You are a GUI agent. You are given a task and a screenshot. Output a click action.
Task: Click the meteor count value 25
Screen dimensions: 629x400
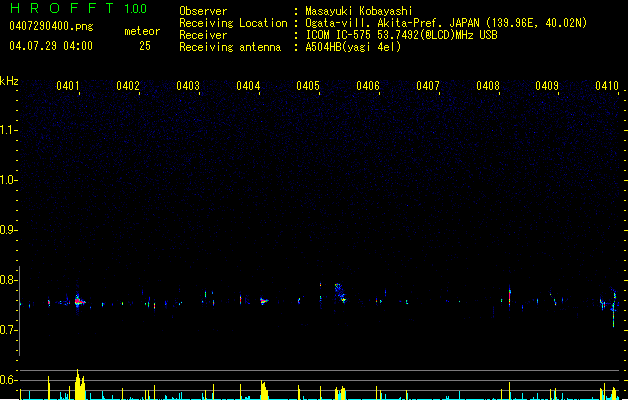coord(145,46)
